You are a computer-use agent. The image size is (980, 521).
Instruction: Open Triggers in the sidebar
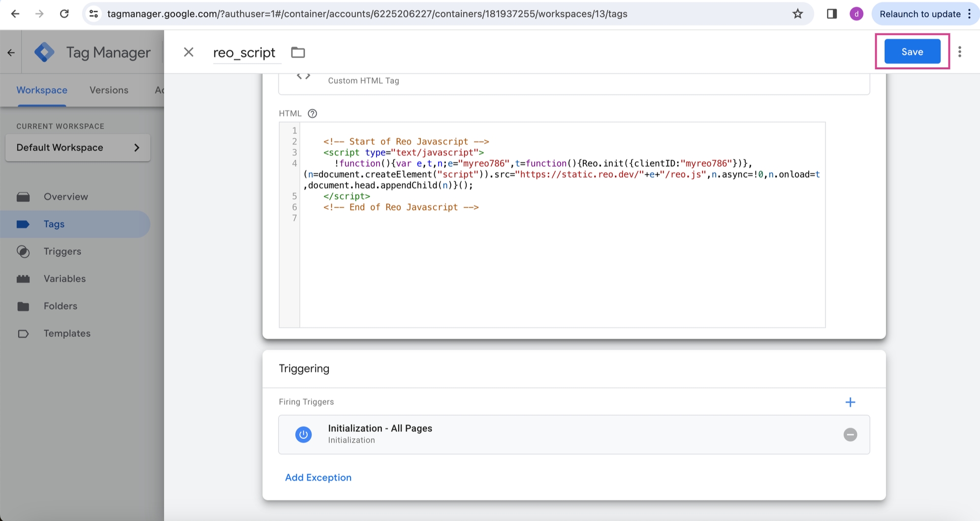point(62,251)
